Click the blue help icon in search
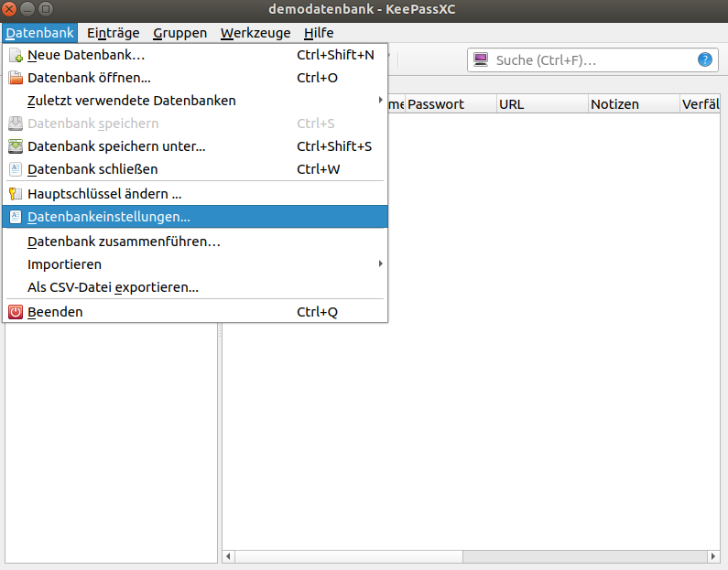The width and height of the screenshot is (728, 570). pos(704,60)
